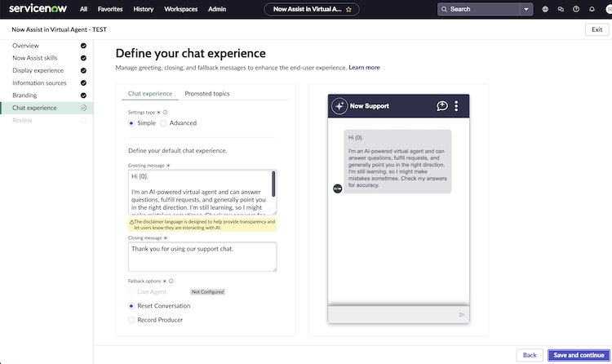Select the Record Producer fallback option
Viewport: 612px width, 364px height.
tap(131, 320)
